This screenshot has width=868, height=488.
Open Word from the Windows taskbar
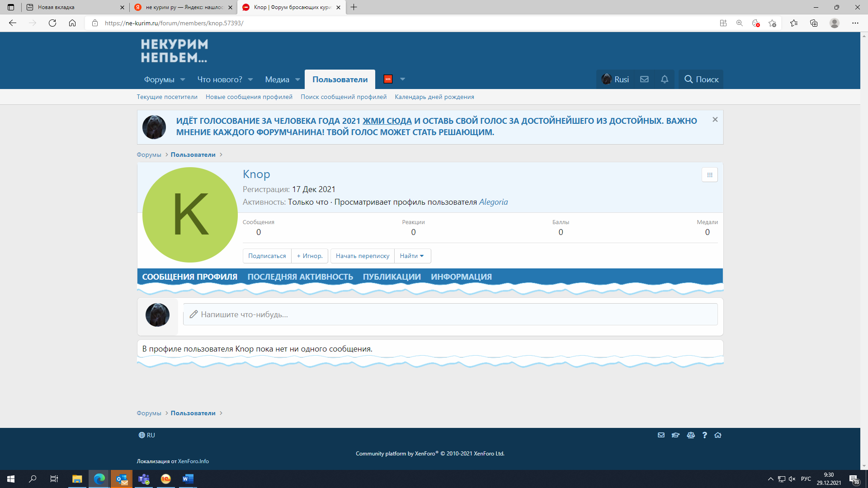click(x=188, y=479)
